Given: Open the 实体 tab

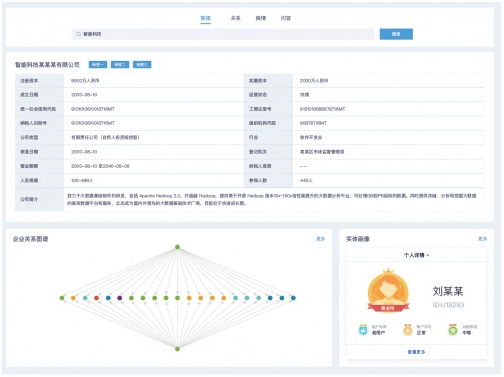Looking at the screenshot, I should pos(206,18).
